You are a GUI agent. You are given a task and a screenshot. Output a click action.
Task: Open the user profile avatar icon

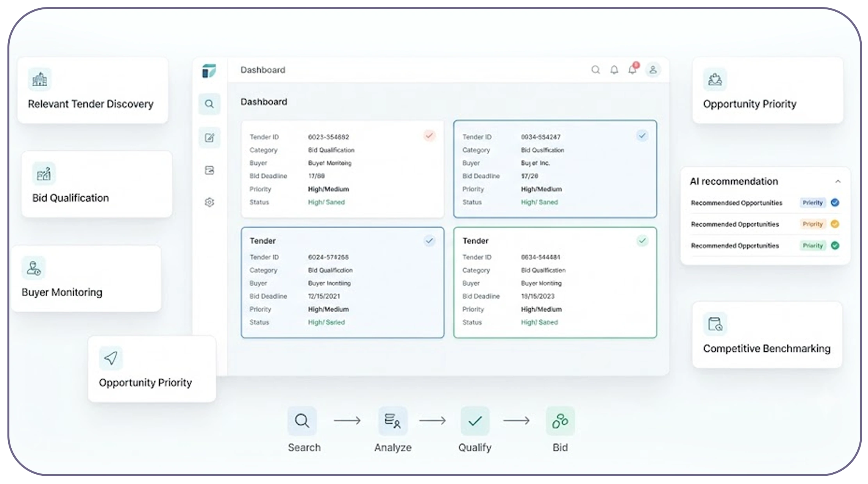tap(653, 70)
